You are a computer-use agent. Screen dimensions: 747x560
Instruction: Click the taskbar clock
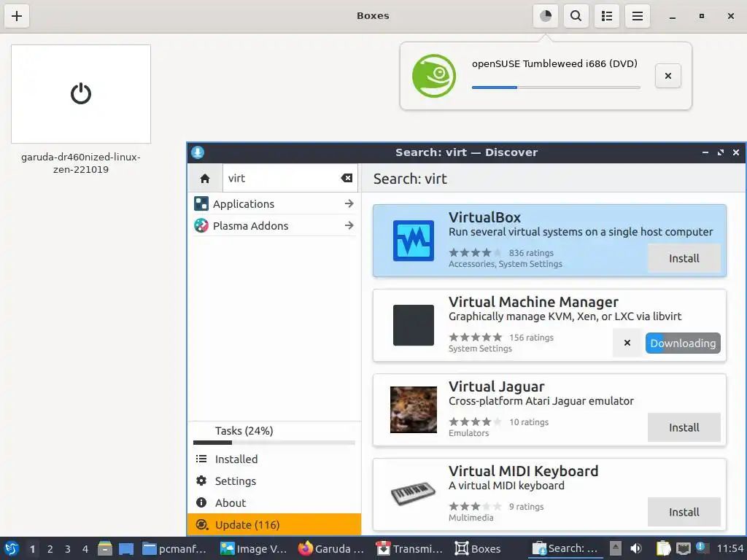tap(729, 548)
